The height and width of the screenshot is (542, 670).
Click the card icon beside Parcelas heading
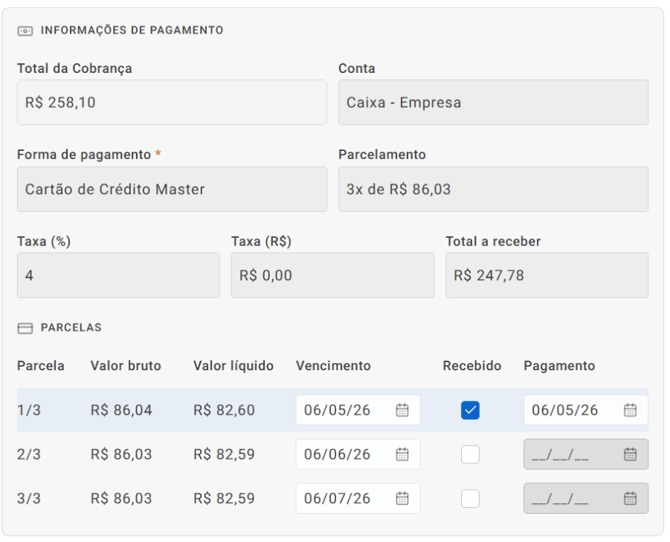(x=25, y=328)
